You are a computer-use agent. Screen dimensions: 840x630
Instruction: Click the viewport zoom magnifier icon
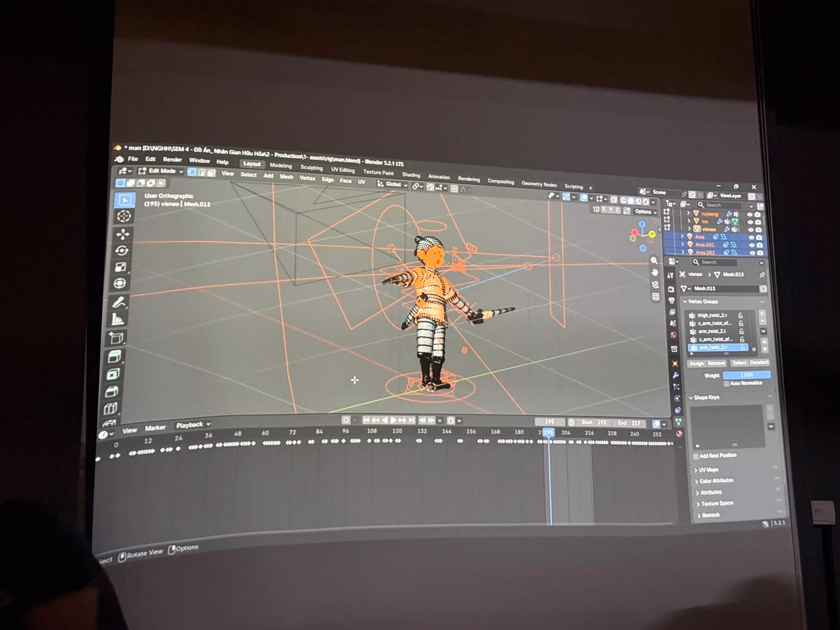tap(654, 260)
